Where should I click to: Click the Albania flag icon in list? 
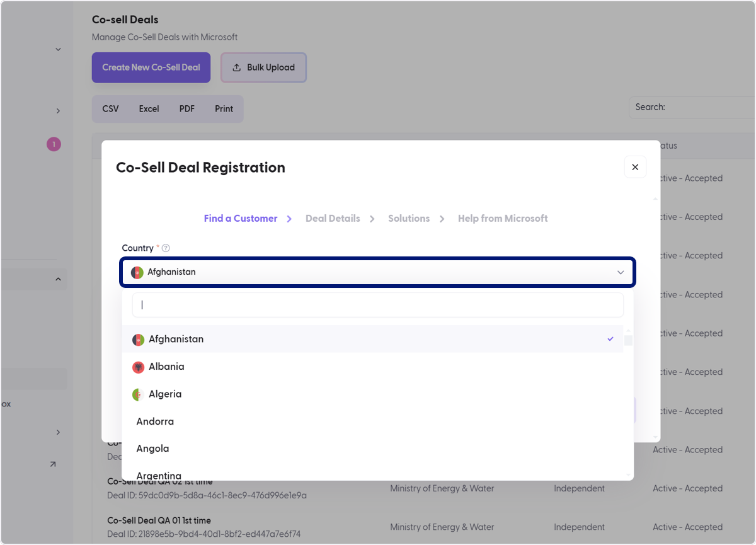(138, 367)
